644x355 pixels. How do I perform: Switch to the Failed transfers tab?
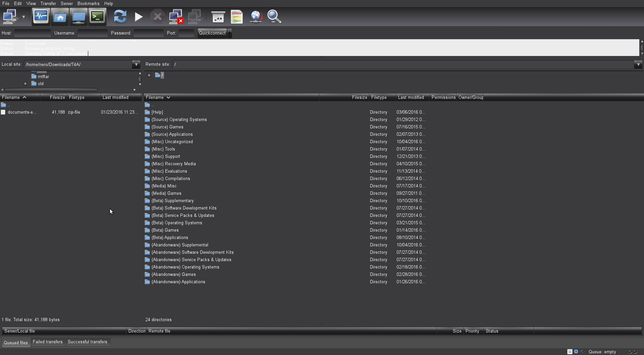coord(48,342)
